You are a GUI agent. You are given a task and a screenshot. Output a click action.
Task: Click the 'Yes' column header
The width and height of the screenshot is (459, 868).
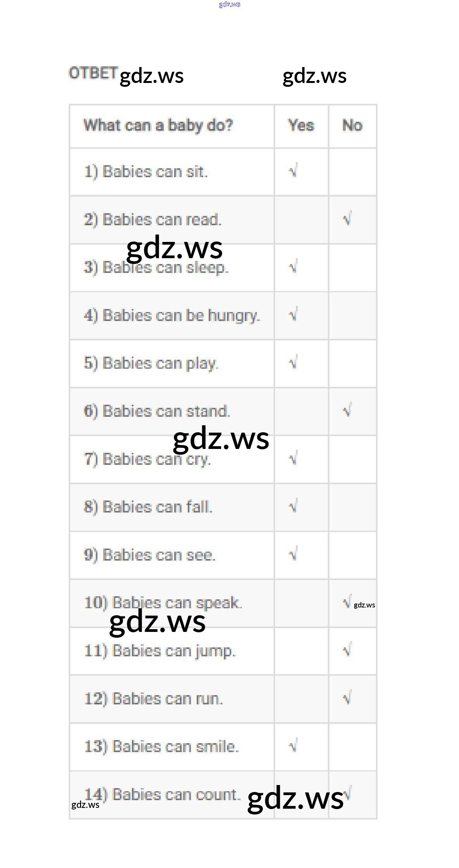pos(301,125)
